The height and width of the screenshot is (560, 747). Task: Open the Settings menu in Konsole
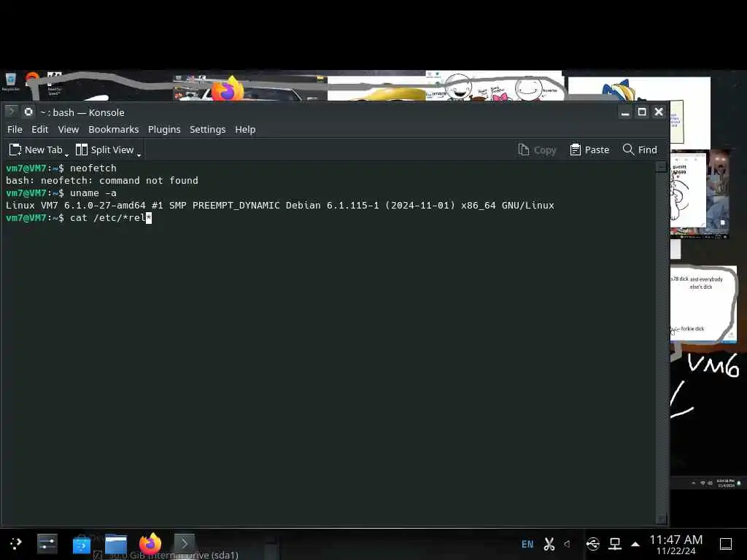pos(207,130)
